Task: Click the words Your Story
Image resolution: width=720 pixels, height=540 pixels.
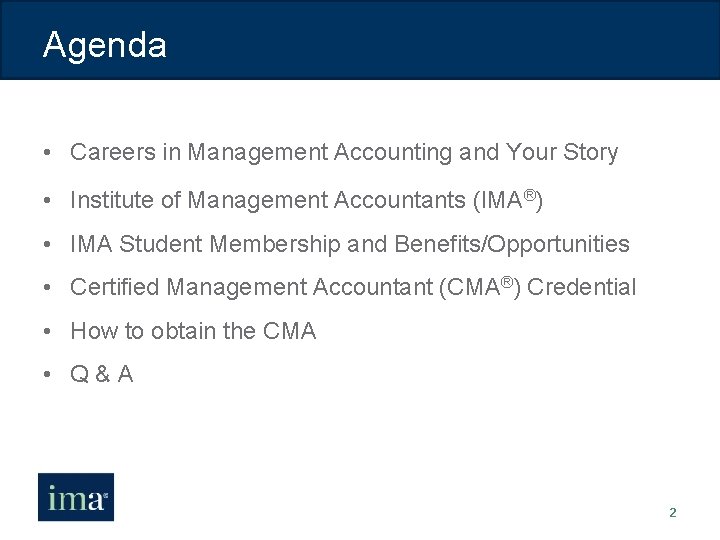Action: [x=562, y=153]
